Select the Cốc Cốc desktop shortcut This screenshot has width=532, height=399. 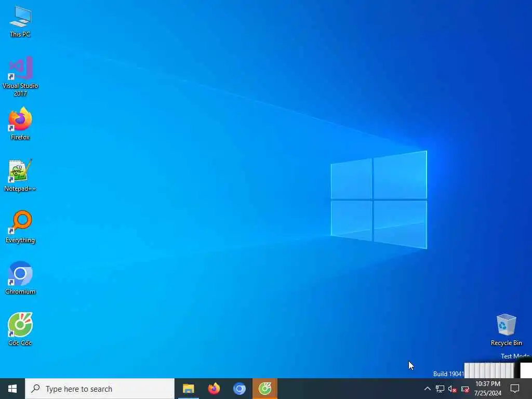pos(20,329)
